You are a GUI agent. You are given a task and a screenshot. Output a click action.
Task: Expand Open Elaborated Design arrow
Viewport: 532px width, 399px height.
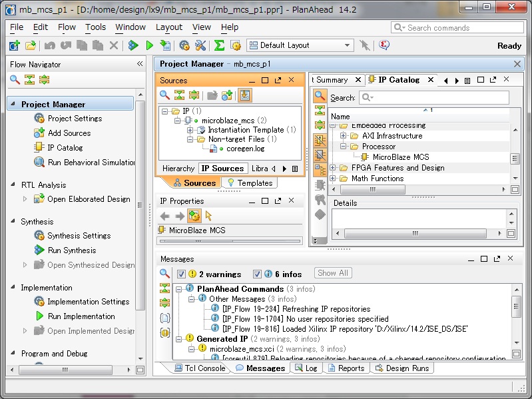pyautogui.click(x=25, y=199)
